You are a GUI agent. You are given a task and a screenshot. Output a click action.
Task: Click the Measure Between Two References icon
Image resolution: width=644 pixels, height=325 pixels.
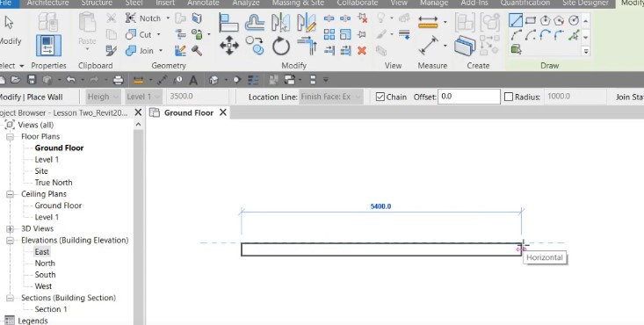point(428,45)
